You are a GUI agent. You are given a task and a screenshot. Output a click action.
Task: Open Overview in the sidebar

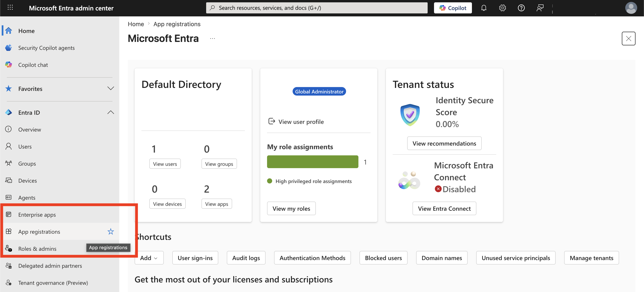point(60,129)
